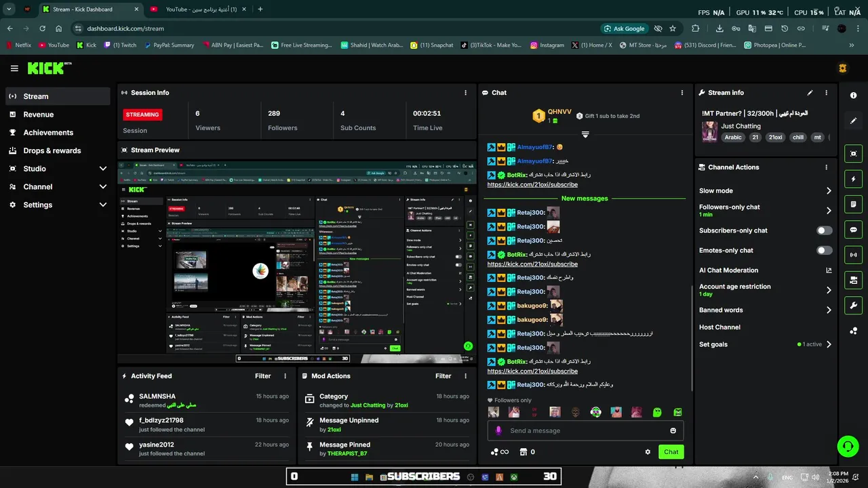Screen dimensions: 868x488
Task: Open Channel Actions three-dot menu
Action: click(826, 167)
